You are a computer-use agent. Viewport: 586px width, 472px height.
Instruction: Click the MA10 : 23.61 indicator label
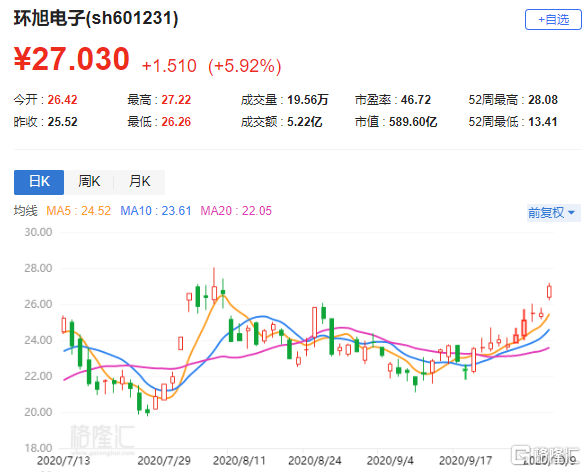tap(156, 211)
